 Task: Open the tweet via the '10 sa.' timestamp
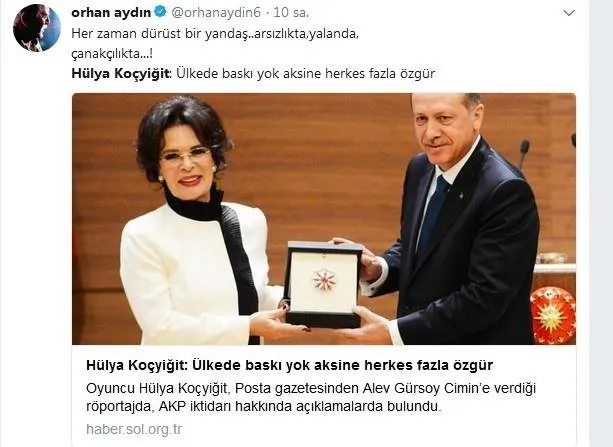pos(291,13)
